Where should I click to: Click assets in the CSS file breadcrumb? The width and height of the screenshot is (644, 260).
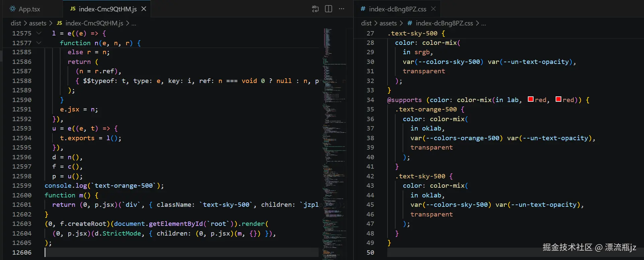point(388,23)
